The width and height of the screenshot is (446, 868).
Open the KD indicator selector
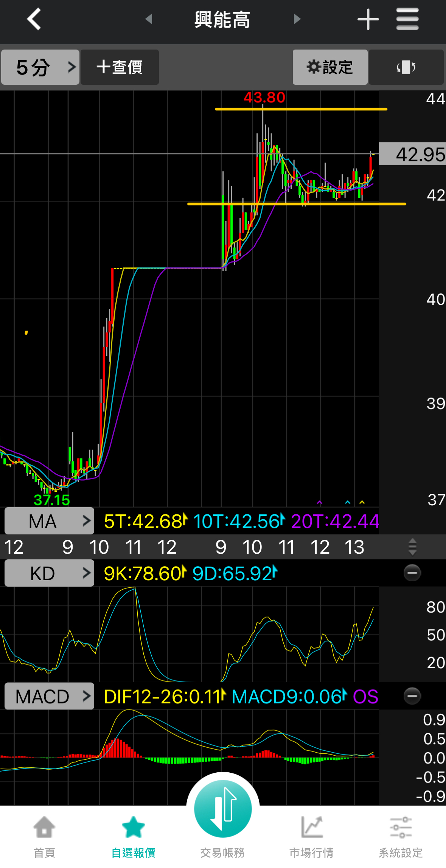click(x=49, y=573)
